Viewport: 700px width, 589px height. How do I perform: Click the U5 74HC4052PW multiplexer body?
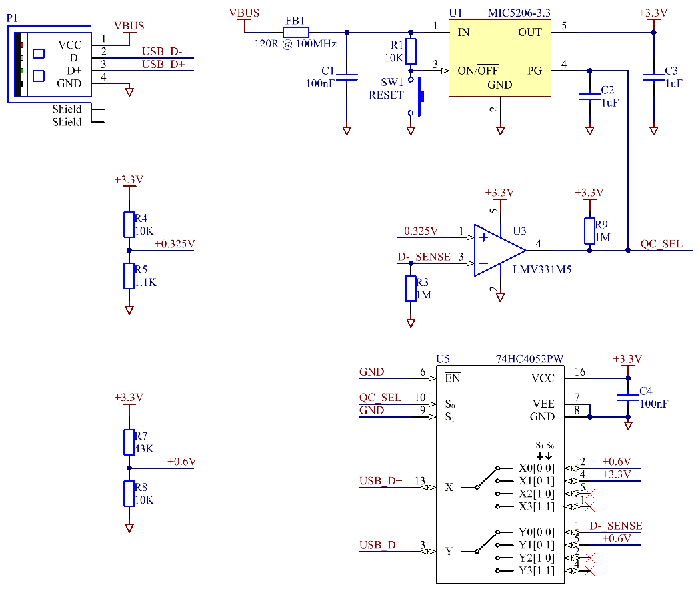(500, 474)
